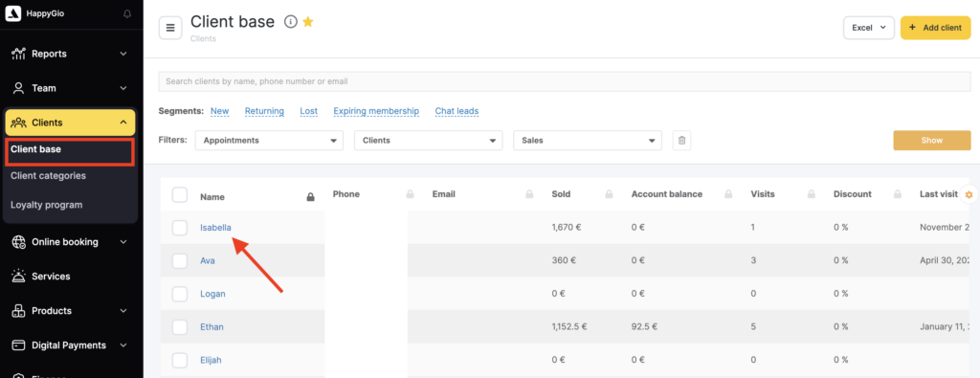Select all clients with header checkbox
980x378 pixels.
[179, 195]
